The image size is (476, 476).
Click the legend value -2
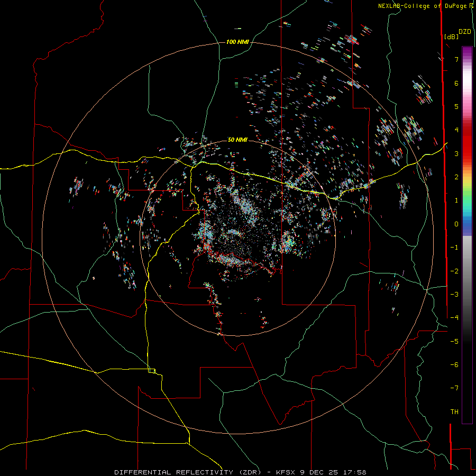click(x=454, y=271)
